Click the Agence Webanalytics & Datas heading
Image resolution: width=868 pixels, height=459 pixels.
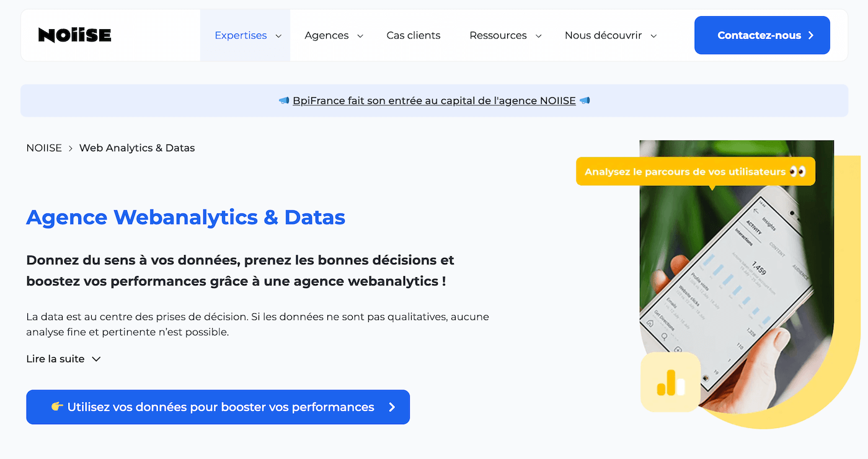[x=185, y=217]
